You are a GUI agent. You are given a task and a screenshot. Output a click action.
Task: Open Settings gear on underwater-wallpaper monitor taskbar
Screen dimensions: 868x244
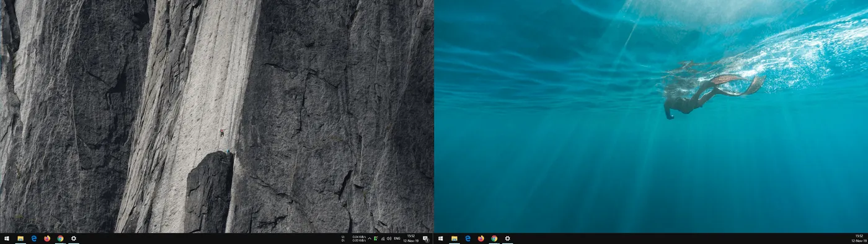(508, 238)
